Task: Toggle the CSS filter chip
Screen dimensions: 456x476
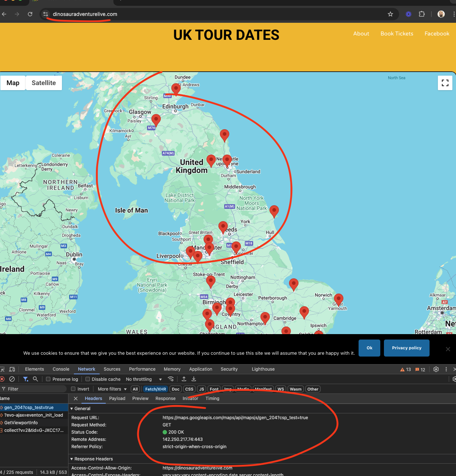Action: point(189,389)
